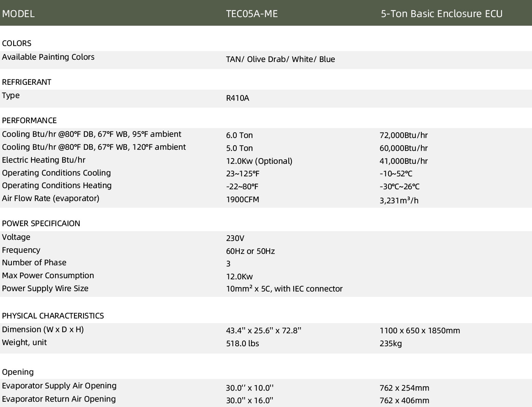Viewport: 532px width, 407px height.
Task: Select the -30°C~26°C value
Action: tap(399, 187)
